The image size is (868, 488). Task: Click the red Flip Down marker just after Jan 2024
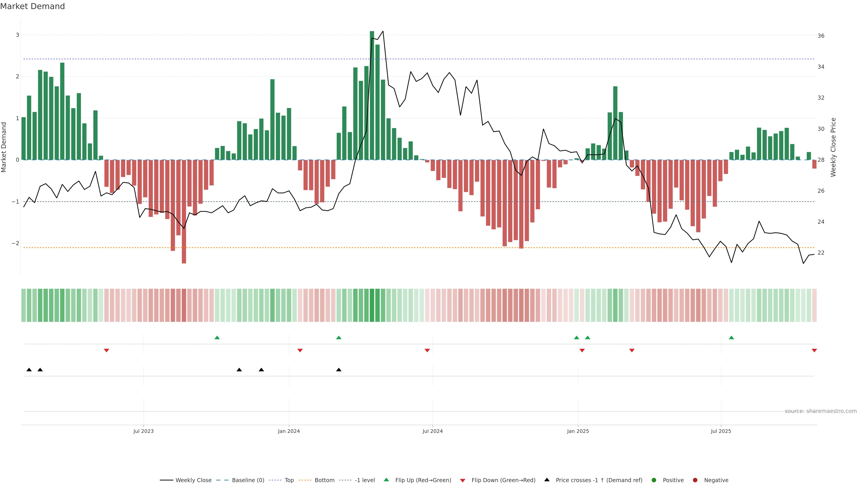coord(300,351)
